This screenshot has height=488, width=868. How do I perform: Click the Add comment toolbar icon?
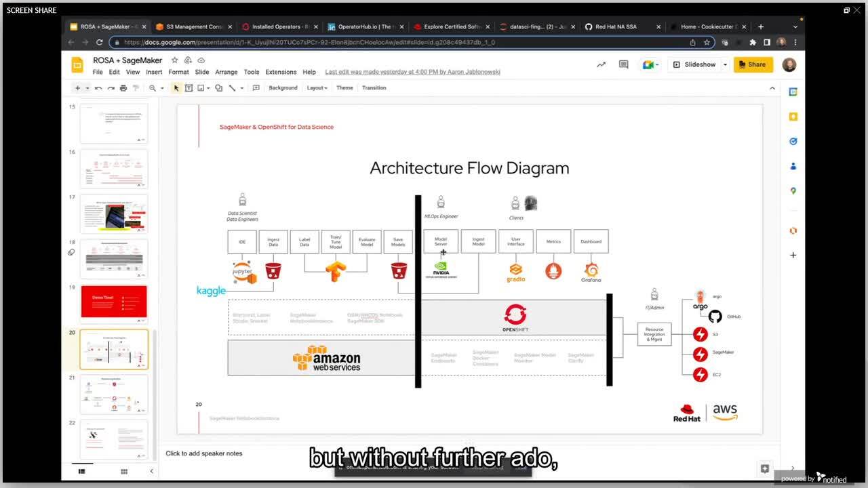[x=256, y=88]
